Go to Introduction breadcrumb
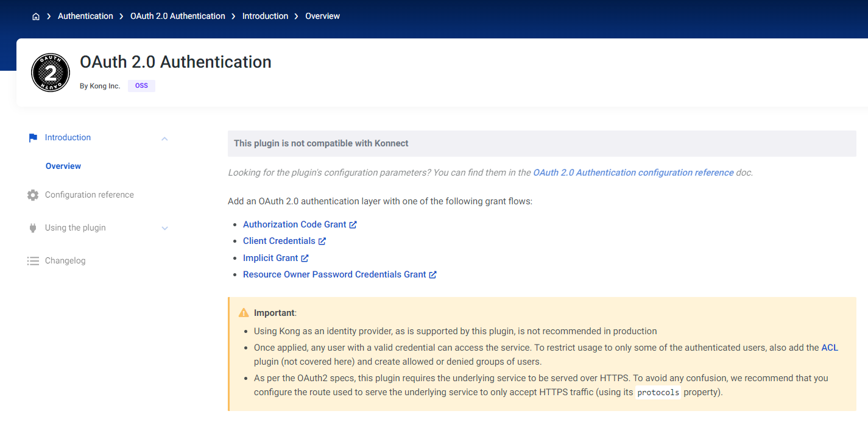 click(265, 16)
